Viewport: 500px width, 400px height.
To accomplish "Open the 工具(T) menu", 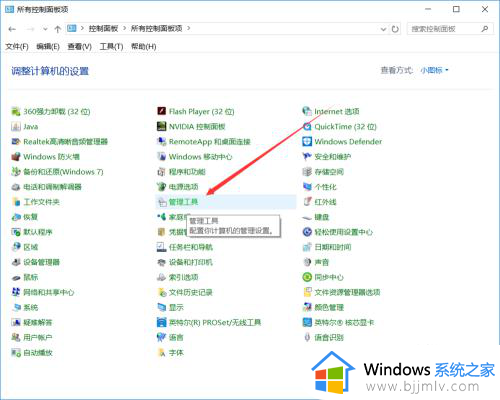I will click(111, 47).
